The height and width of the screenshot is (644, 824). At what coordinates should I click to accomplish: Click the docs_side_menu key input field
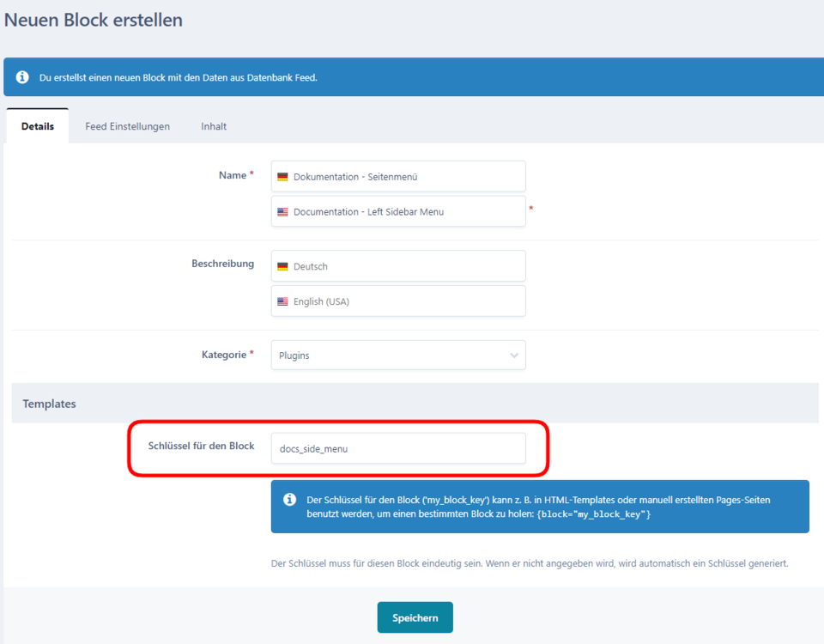click(398, 448)
